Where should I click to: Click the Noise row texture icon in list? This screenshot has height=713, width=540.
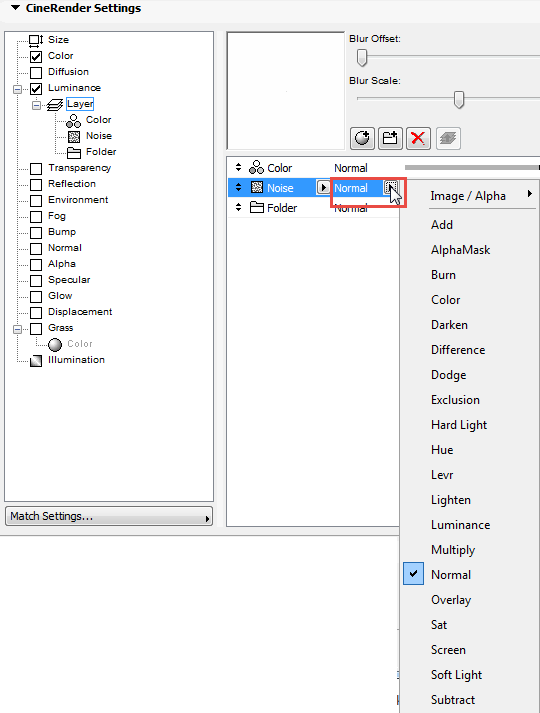coord(257,187)
